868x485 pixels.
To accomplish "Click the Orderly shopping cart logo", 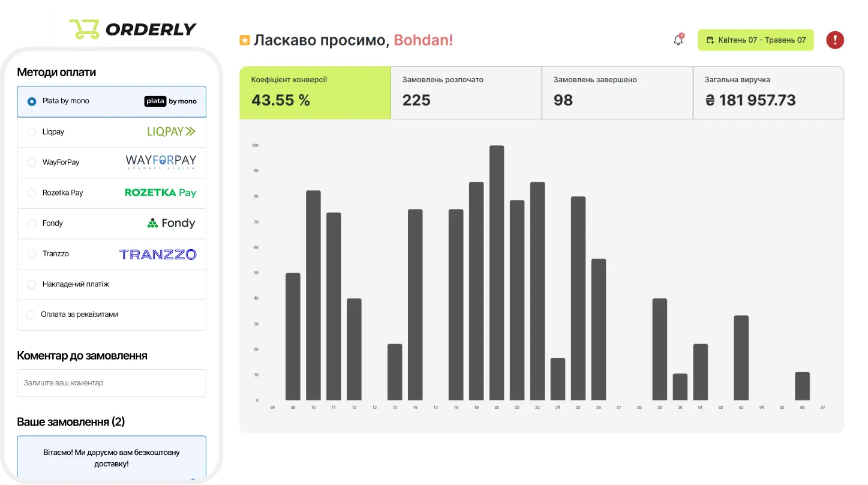I will click(84, 29).
